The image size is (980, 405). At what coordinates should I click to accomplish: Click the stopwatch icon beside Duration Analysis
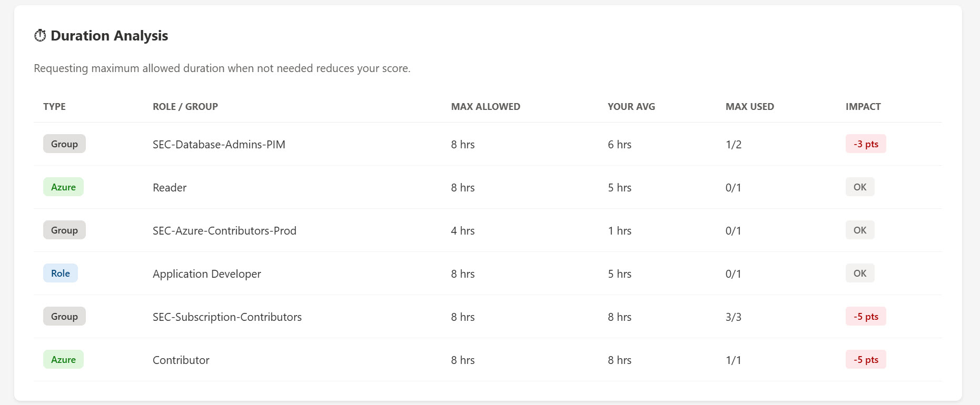click(x=40, y=36)
